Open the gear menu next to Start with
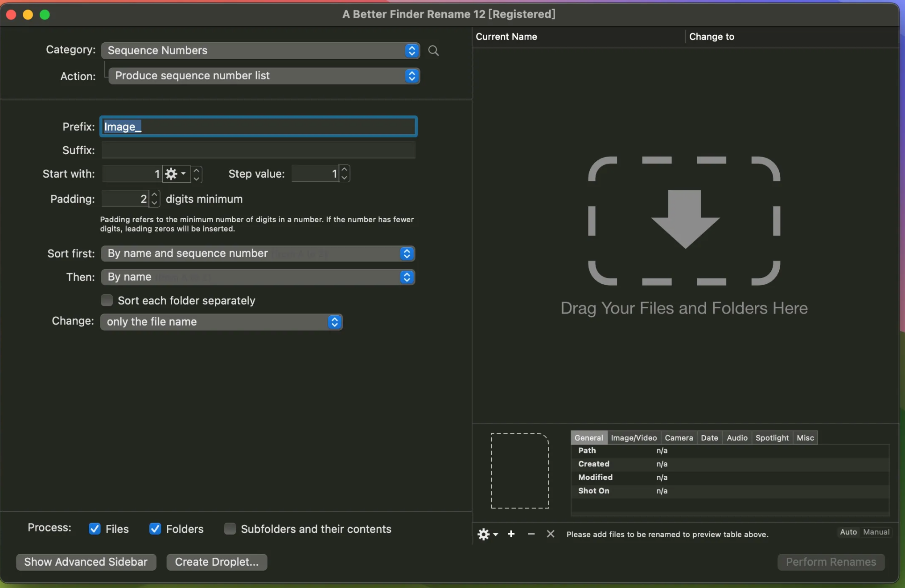The image size is (905, 588). pyautogui.click(x=176, y=174)
